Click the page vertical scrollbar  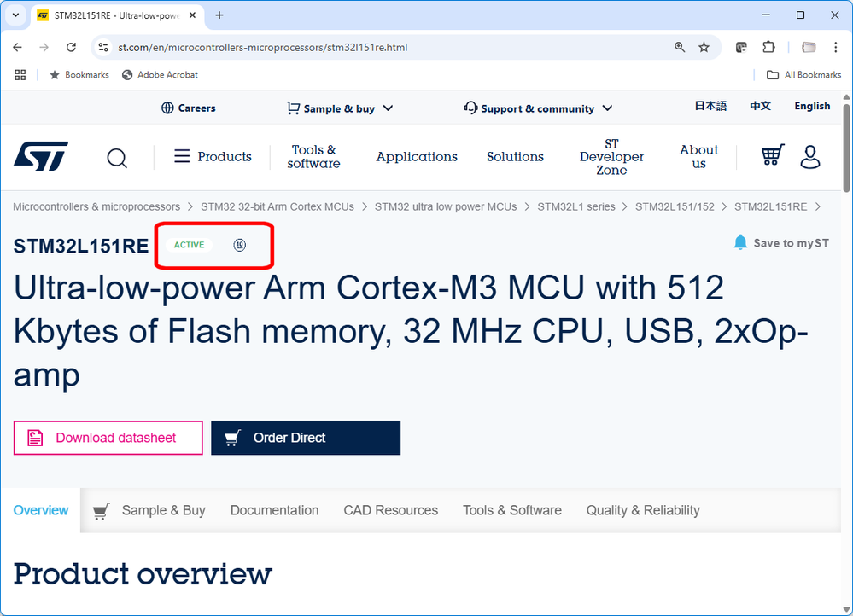click(846, 147)
